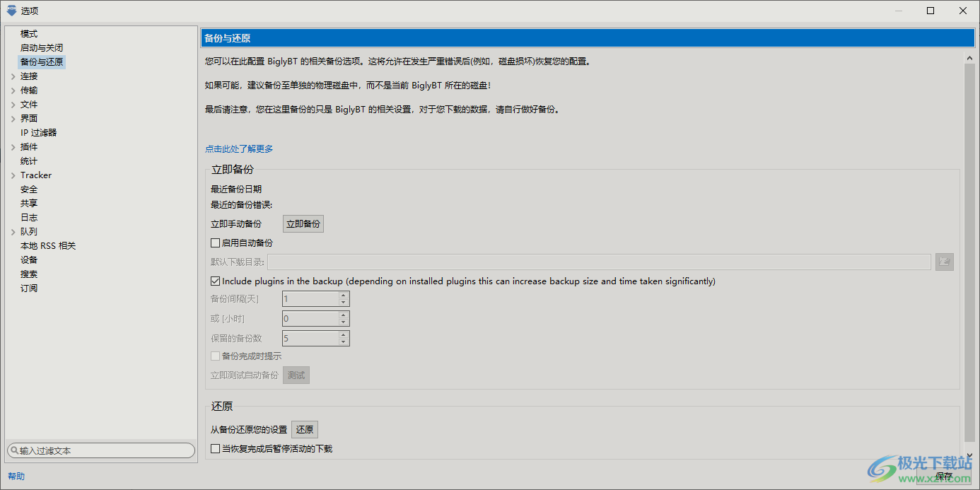
Task: Open the 设备 settings page
Action: click(x=29, y=260)
